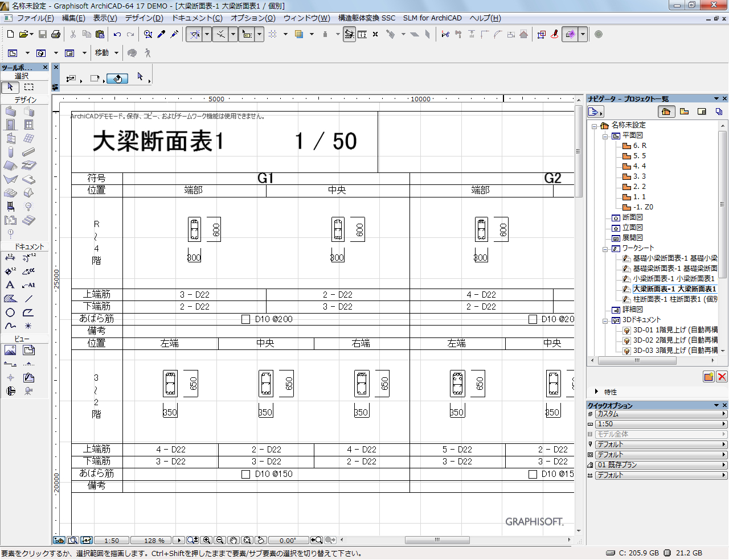Select the Window tool in the toolbox
Image resolution: width=729 pixels, height=560 pixels.
point(29,125)
